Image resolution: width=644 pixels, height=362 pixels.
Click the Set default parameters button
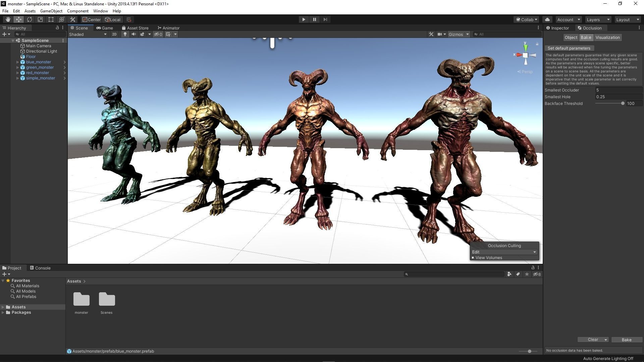coord(569,48)
